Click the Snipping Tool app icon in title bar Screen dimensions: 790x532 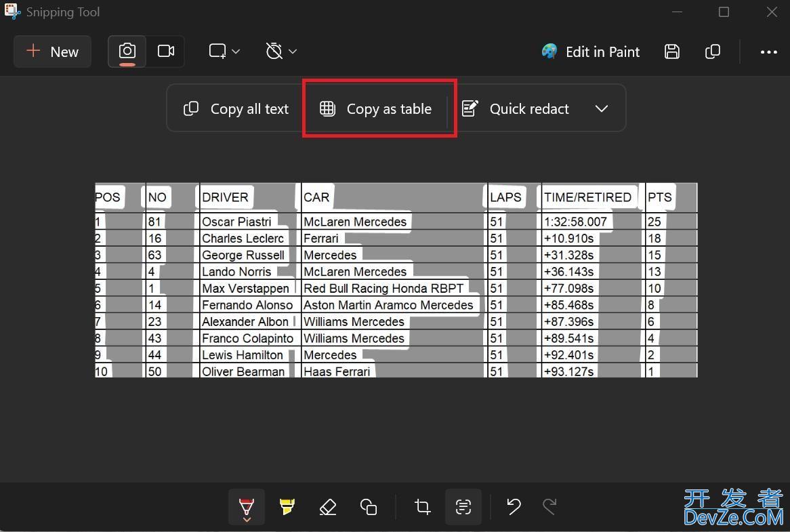(x=12, y=12)
